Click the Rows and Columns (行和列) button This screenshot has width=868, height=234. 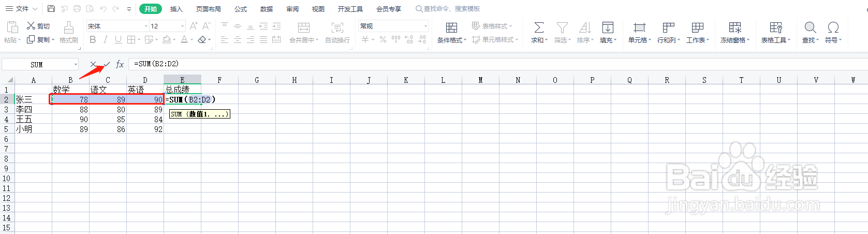point(669,32)
